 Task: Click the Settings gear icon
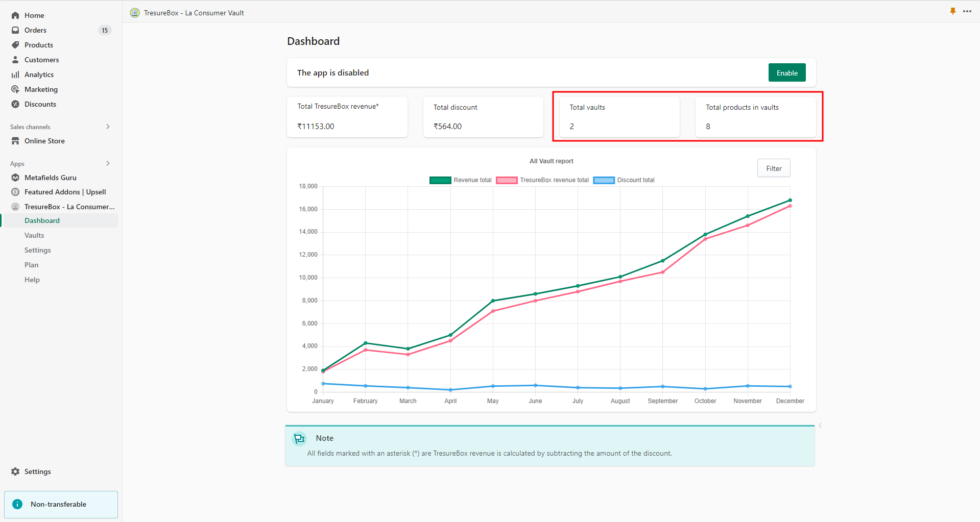pos(15,471)
